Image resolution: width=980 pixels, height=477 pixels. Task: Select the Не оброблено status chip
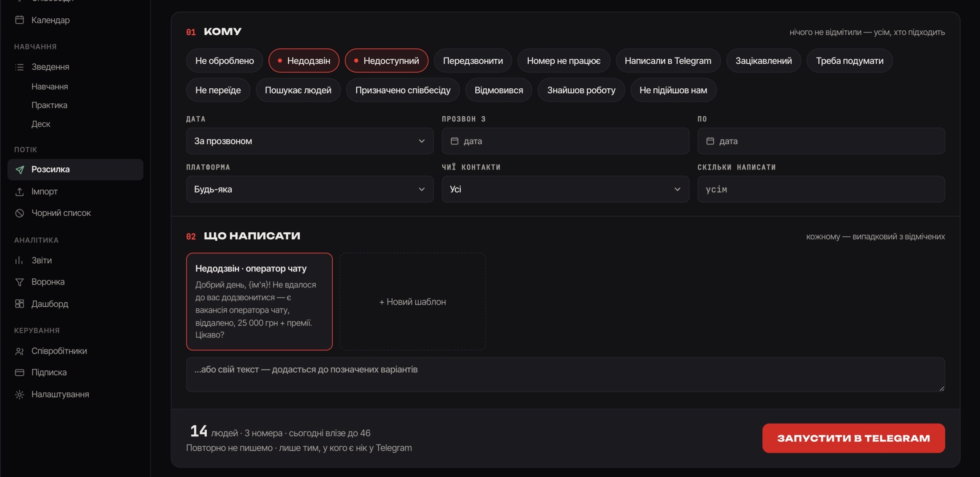click(225, 61)
